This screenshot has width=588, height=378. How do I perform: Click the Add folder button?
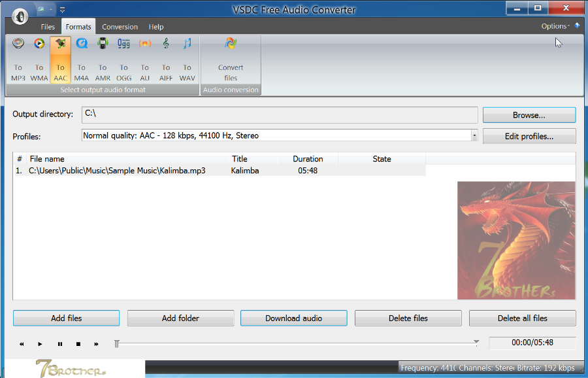[x=180, y=318]
